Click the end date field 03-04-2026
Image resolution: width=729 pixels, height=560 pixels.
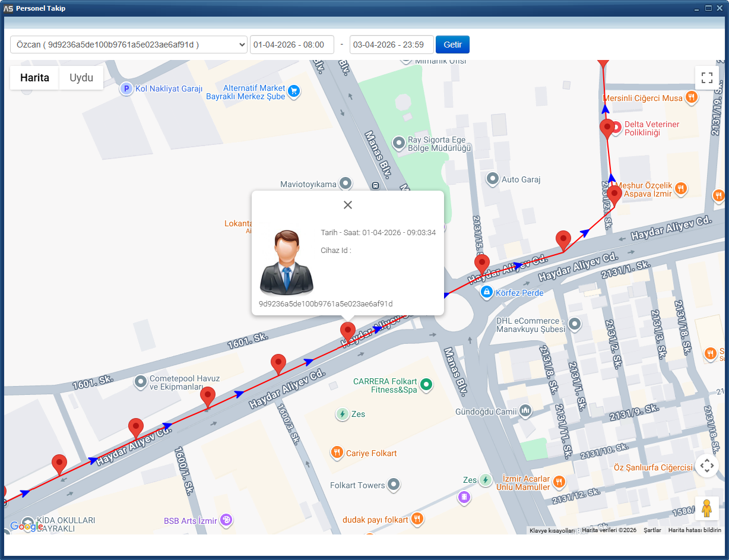391,45
